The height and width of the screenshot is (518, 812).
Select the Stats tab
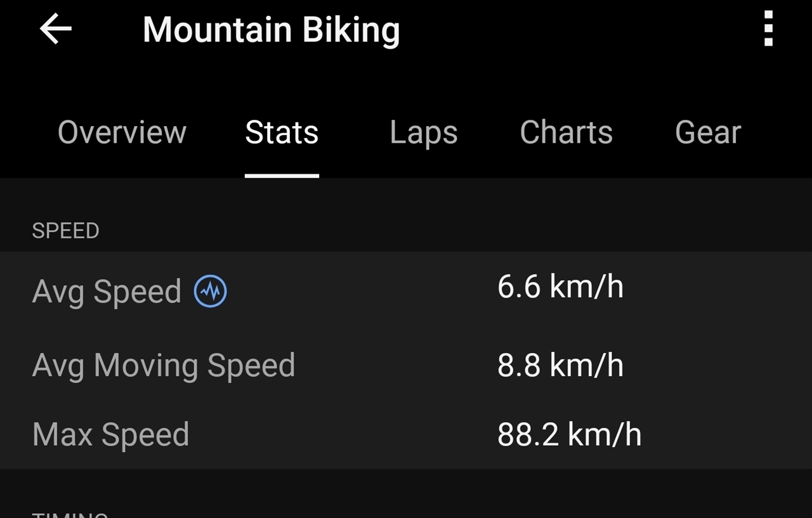pyautogui.click(x=282, y=133)
